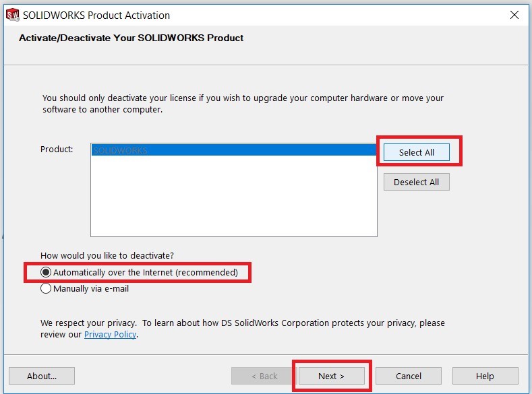Open the Privacy Policy link

pyautogui.click(x=111, y=334)
